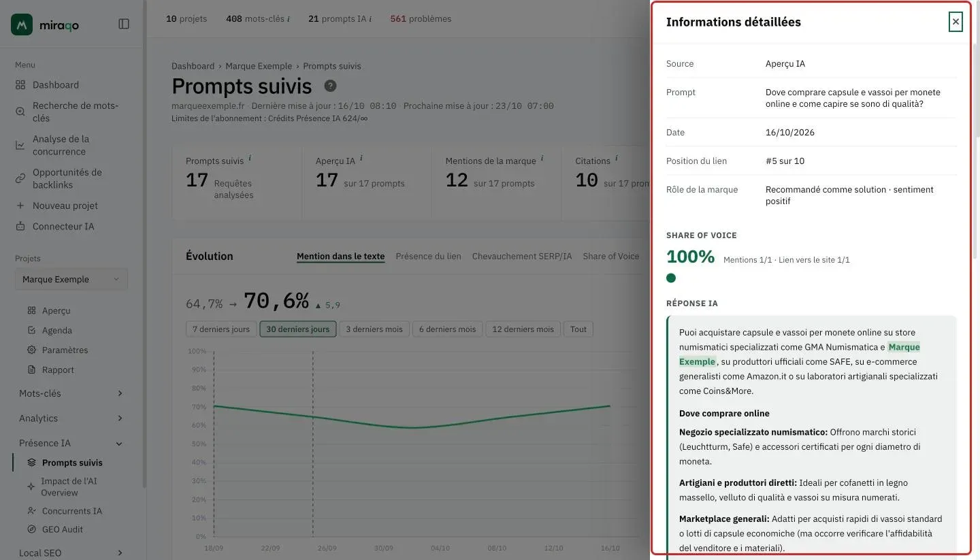This screenshot has height=560, width=980.
Task: Click the Rapport document icon
Action: pyautogui.click(x=31, y=369)
